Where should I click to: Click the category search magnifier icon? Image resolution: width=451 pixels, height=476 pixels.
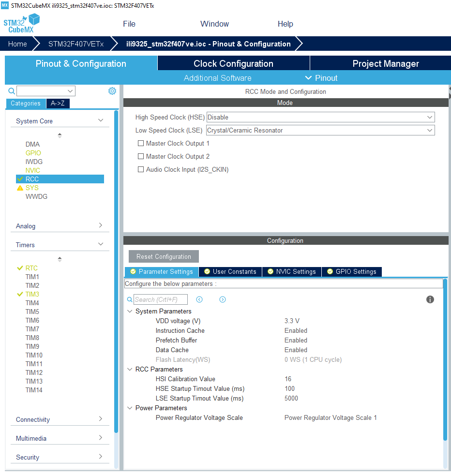pyautogui.click(x=12, y=91)
